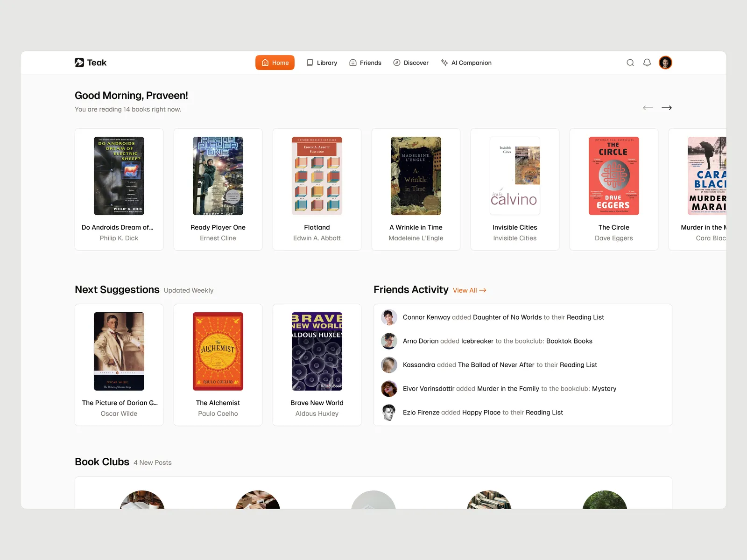Click Ezio Firenze's avatar
747x560 pixels.
click(x=389, y=413)
